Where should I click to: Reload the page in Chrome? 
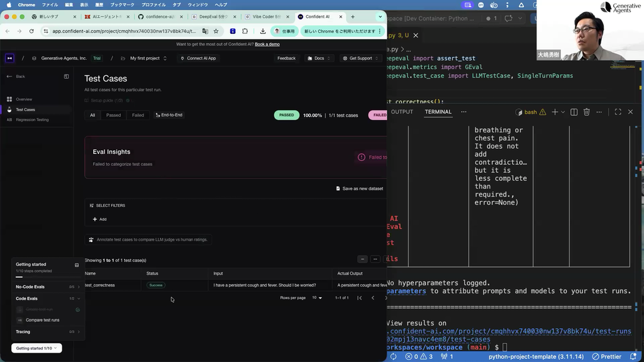click(x=31, y=31)
